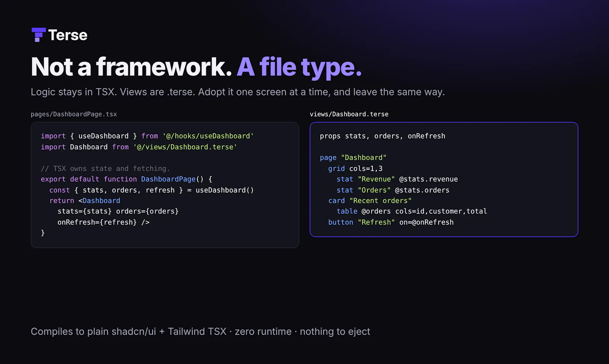Screen dimensions: 609x364
Task: Select the comment "// TSX owns state and fetching."
Action: [105, 168]
